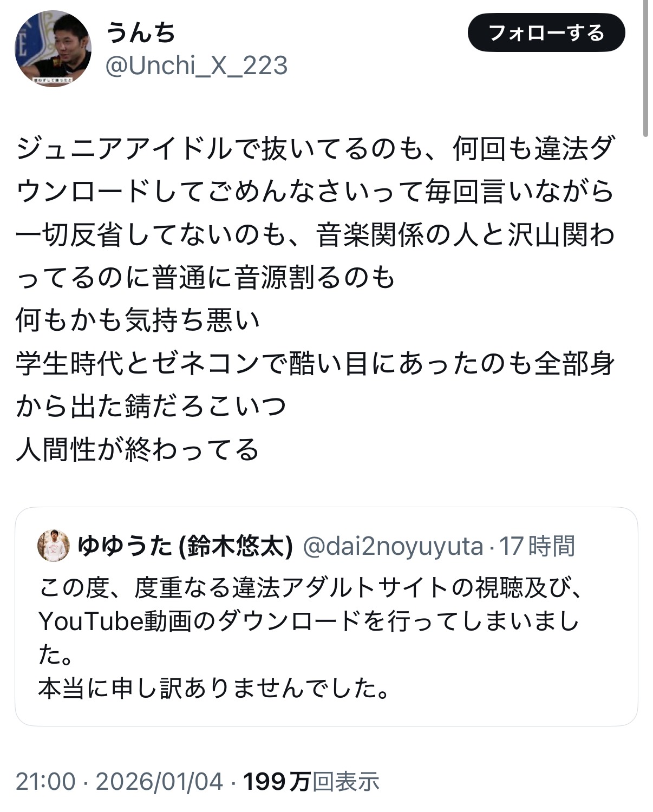
Task: Click the フォローする follow button
Action: pos(546,34)
